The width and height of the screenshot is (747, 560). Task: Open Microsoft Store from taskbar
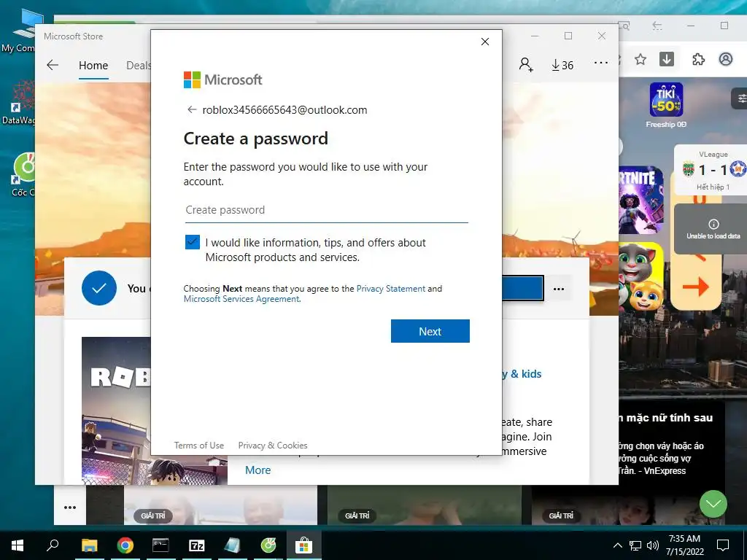pyautogui.click(x=303, y=545)
